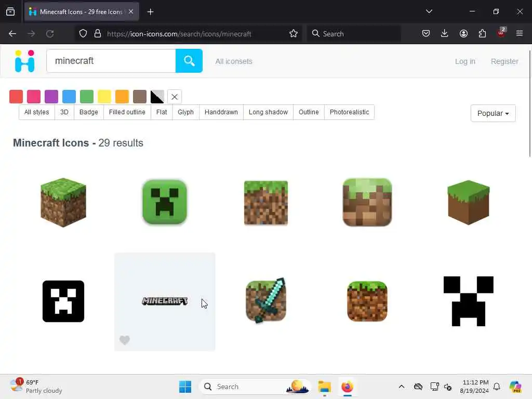This screenshot has width=532, height=399.
Task: Open Firefox View recent browsing
Action: click(x=10, y=12)
